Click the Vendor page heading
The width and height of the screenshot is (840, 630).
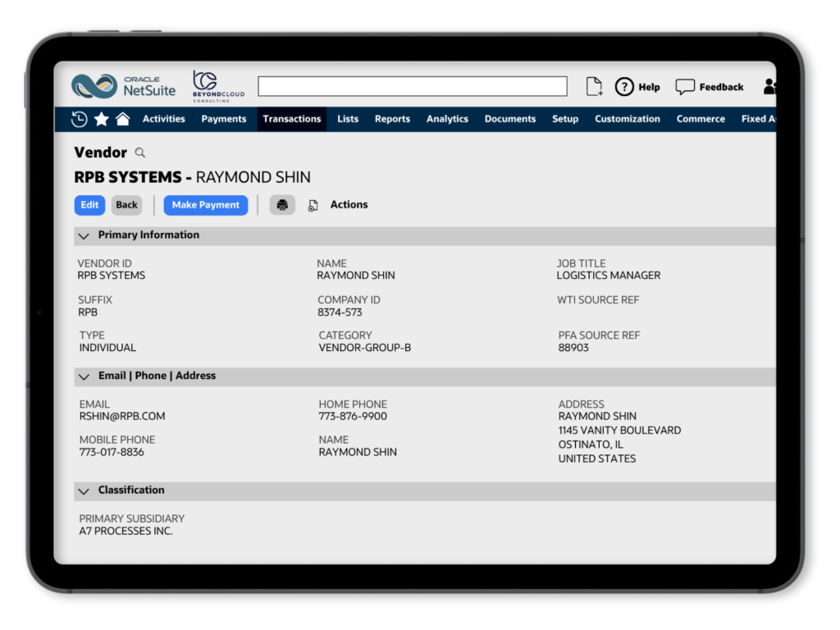101,153
